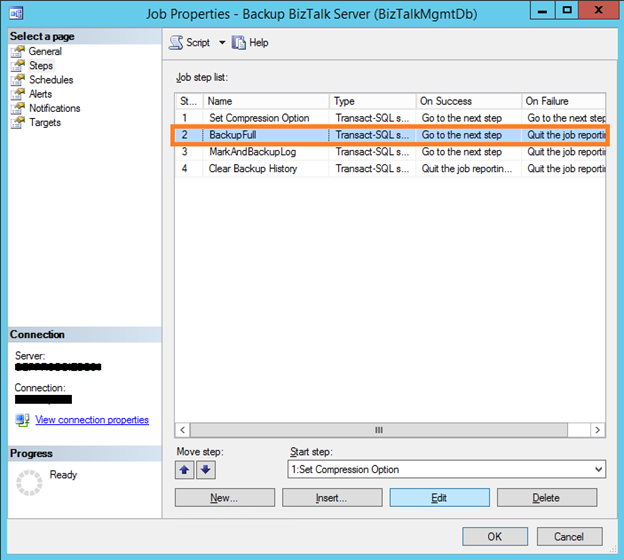The image size is (624, 560).
Task: Maximize the Job Properties window
Action: (x=567, y=10)
